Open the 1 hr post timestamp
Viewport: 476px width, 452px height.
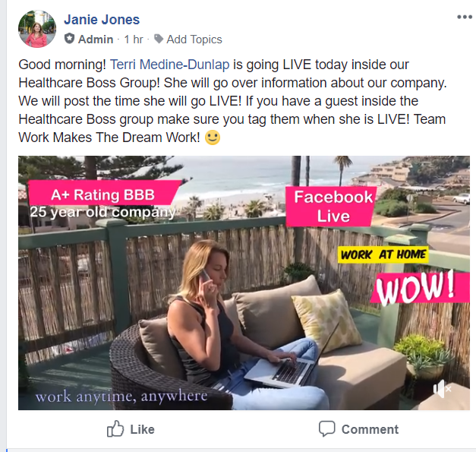[134, 40]
